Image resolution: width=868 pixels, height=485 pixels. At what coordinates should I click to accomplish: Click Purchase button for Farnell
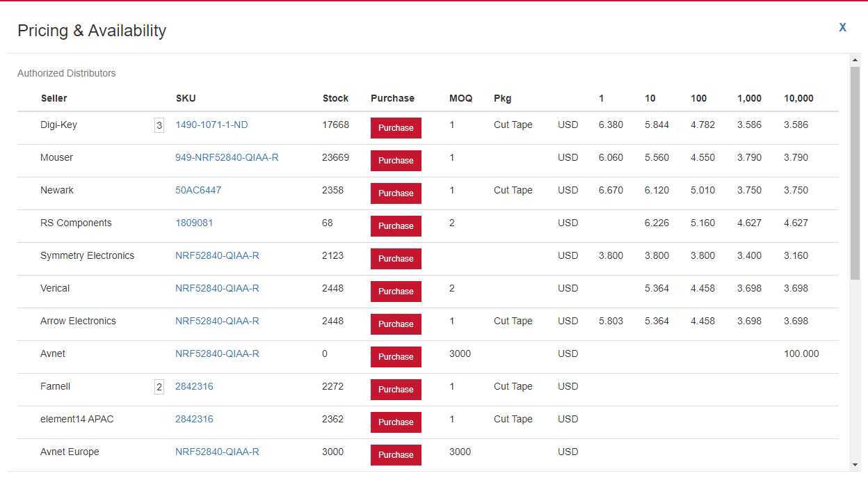396,390
